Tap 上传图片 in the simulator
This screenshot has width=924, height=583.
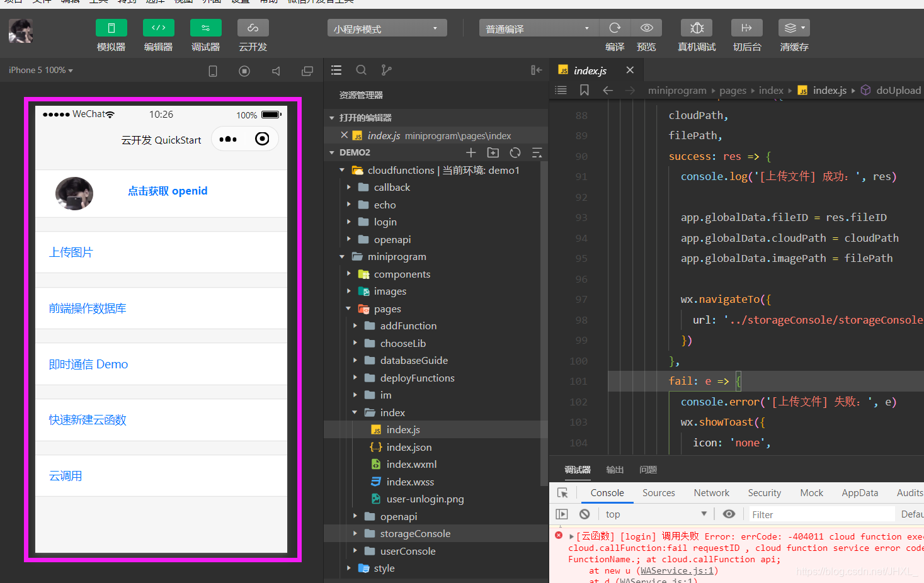click(71, 252)
